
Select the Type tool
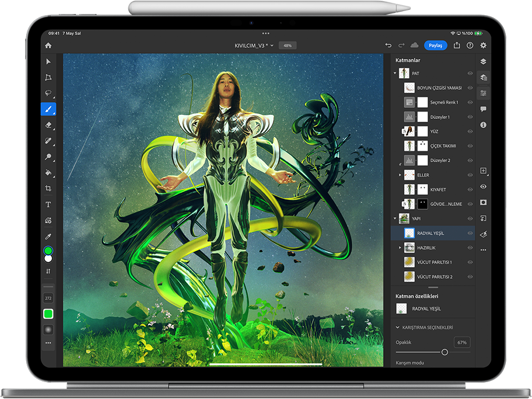48,204
